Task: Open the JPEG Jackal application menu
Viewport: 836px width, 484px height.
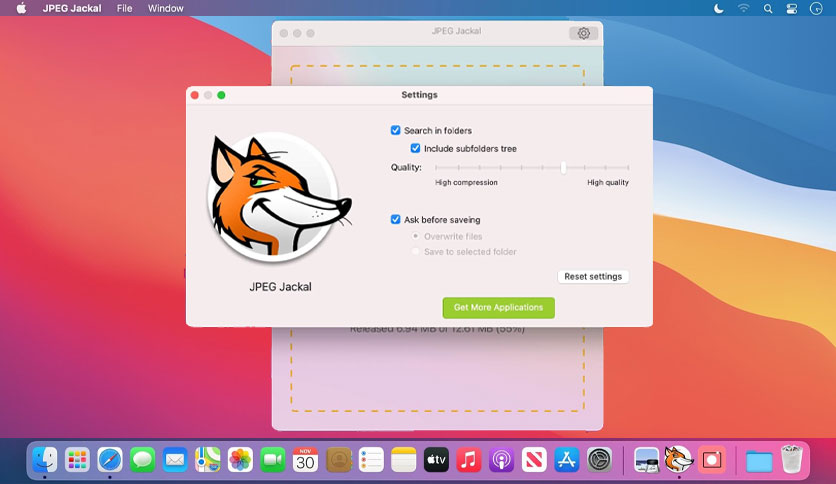Action: pyautogui.click(x=72, y=9)
